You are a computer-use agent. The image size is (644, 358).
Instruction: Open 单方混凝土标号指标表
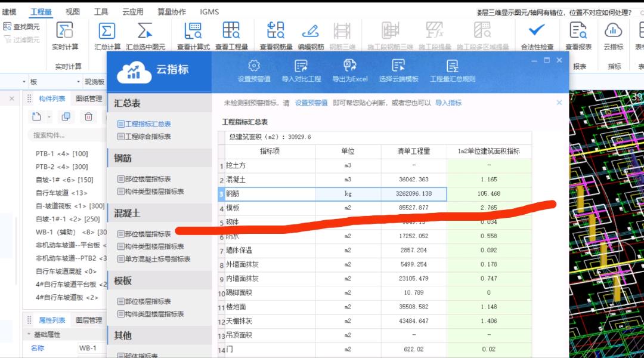coord(154,259)
